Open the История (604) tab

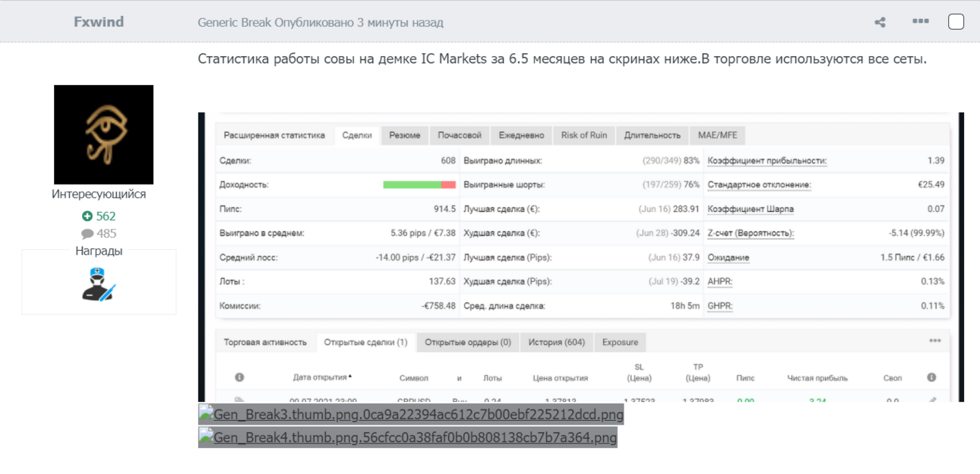tap(557, 342)
